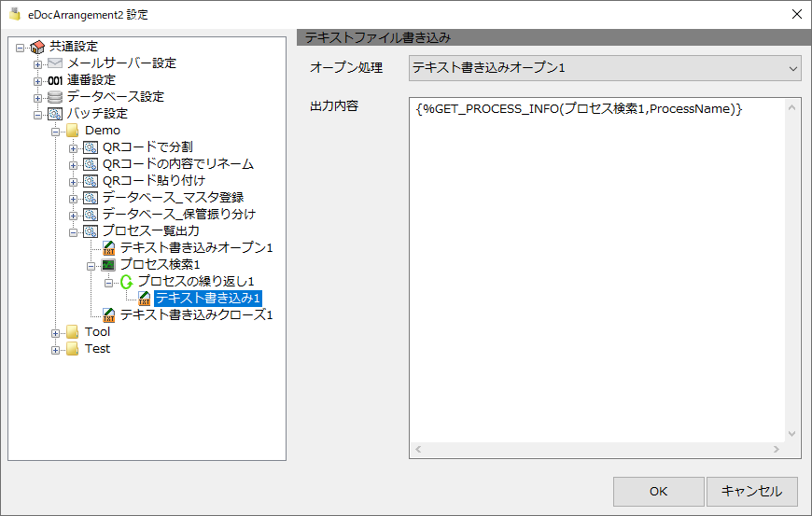This screenshot has height=516, width=812.
Task: Select the メールサーバー設定 tree label
Action: pyautogui.click(x=121, y=63)
